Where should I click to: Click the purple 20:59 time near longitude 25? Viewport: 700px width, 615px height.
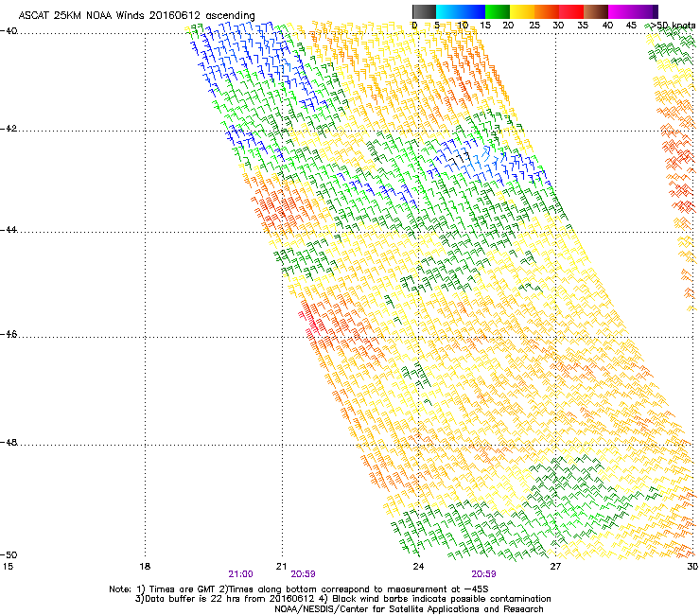[483, 574]
